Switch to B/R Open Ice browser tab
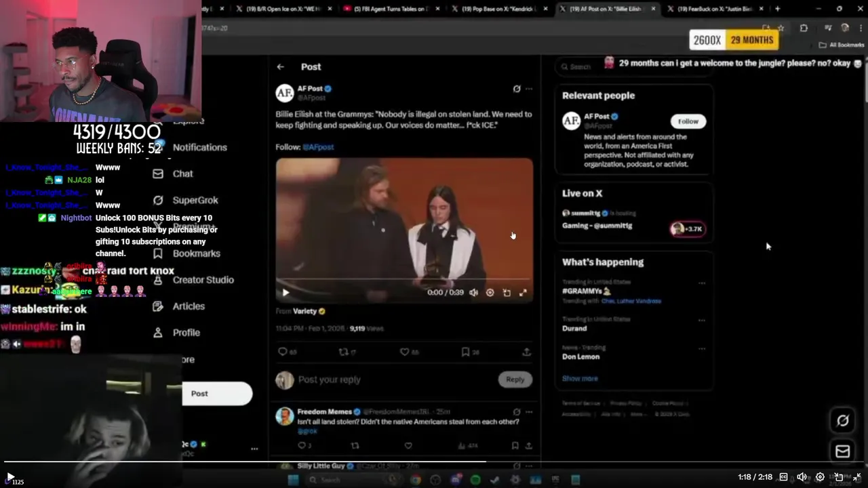The image size is (868, 488). click(285, 9)
